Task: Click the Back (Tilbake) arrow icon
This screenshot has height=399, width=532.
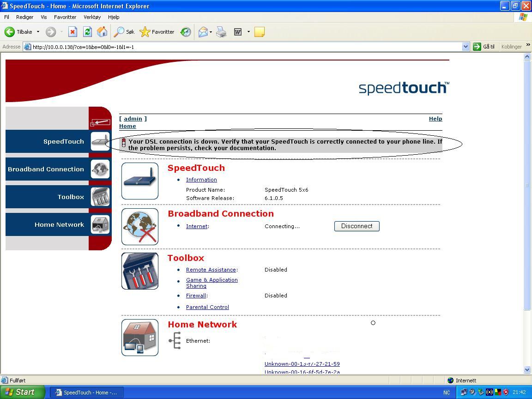Action: (10, 32)
